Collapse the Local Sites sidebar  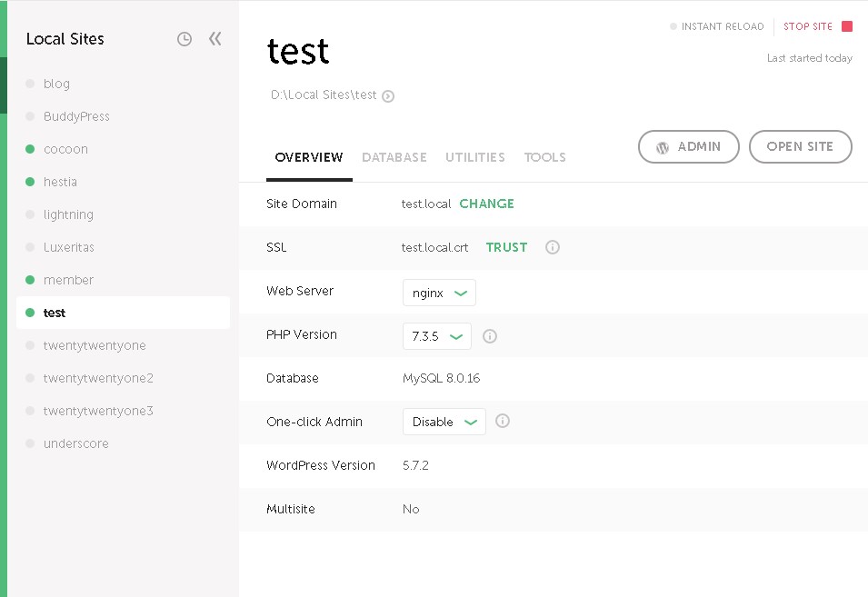tap(215, 39)
